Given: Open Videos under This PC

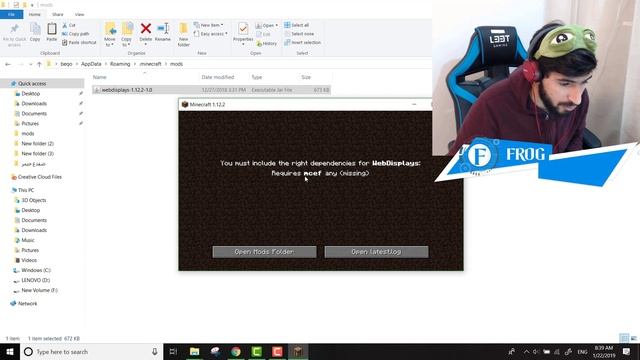Looking at the screenshot, I should point(29,260).
